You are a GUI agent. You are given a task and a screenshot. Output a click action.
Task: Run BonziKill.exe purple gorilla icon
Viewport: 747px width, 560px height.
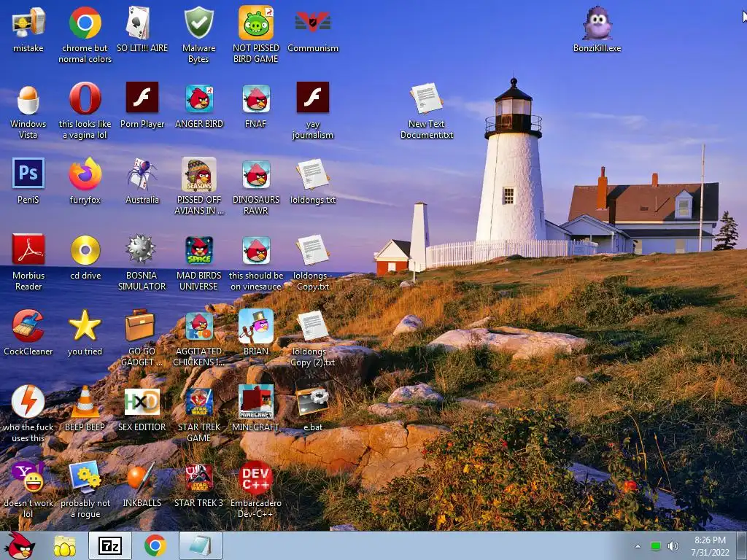pyautogui.click(x=597, y=23)
